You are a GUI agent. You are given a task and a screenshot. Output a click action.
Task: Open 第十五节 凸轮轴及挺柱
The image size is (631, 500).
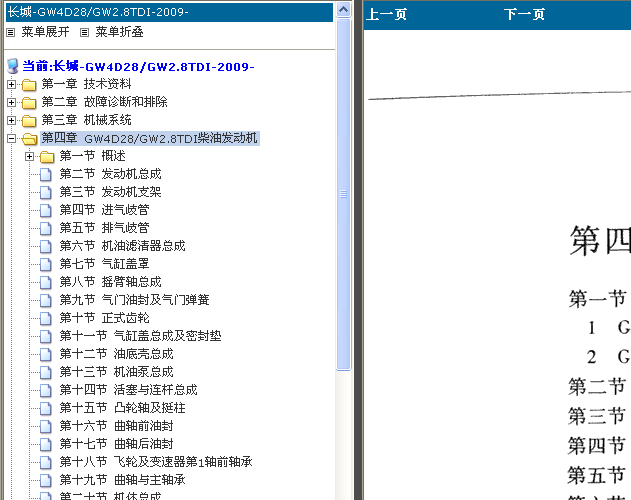point(122,408)
